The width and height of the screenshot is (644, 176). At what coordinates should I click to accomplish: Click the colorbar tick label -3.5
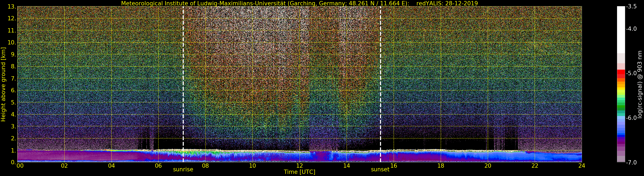pyautogui.click(x=631, y=7)
